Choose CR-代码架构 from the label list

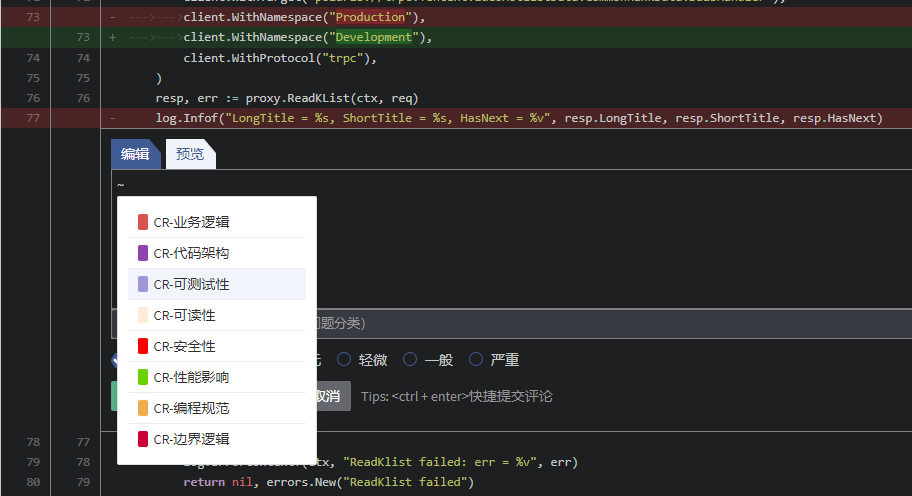tap(191, 253)
